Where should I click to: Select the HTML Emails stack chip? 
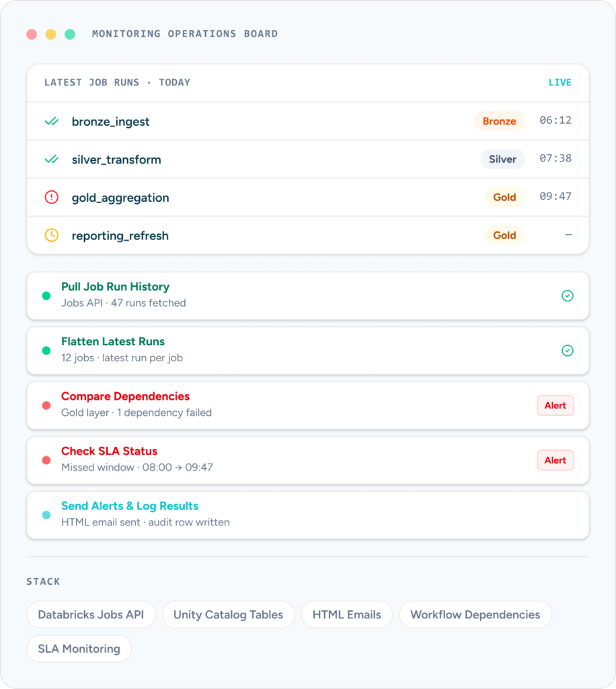coord(347,615)
